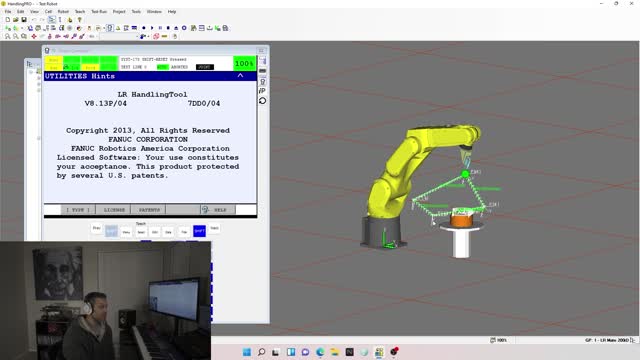Click the Zoom In magnifier icon
Screen dimensions: 640x360
7,36
